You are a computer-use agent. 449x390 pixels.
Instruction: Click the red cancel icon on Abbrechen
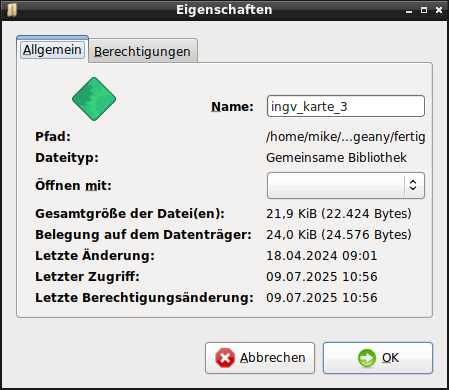tap(225, 358)
